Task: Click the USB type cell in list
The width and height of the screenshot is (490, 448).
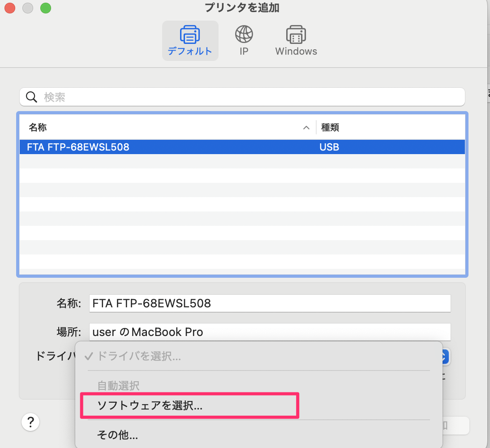Action: tap(329, 147)
